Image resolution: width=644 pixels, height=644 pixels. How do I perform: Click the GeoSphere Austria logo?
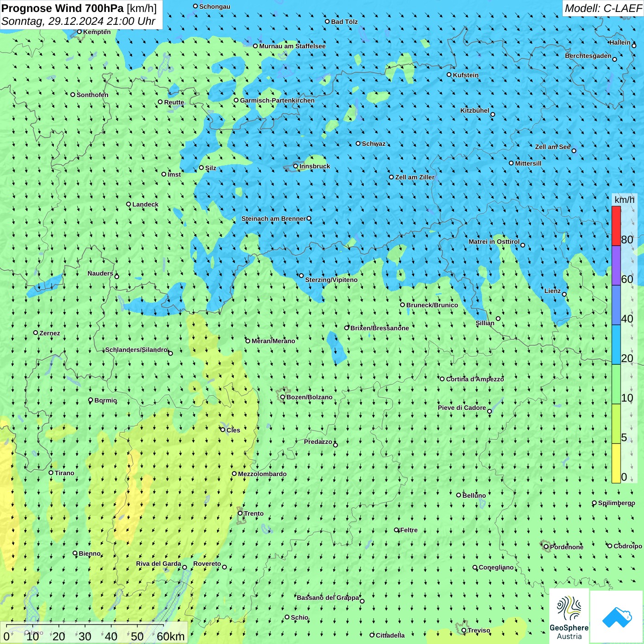click(x=569, y=616)
